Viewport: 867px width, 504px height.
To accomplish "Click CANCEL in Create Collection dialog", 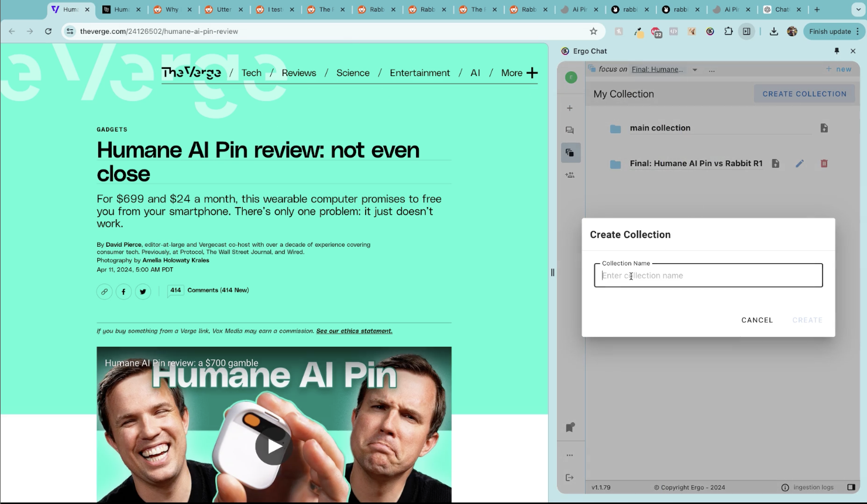I will click(x=757, y=320).
